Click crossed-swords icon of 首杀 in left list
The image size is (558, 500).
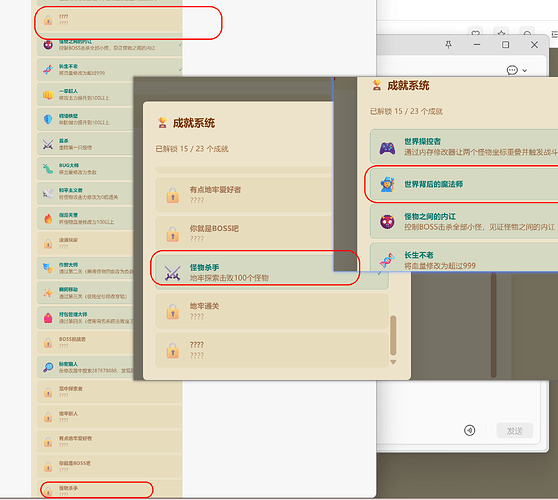coord(48,144)
